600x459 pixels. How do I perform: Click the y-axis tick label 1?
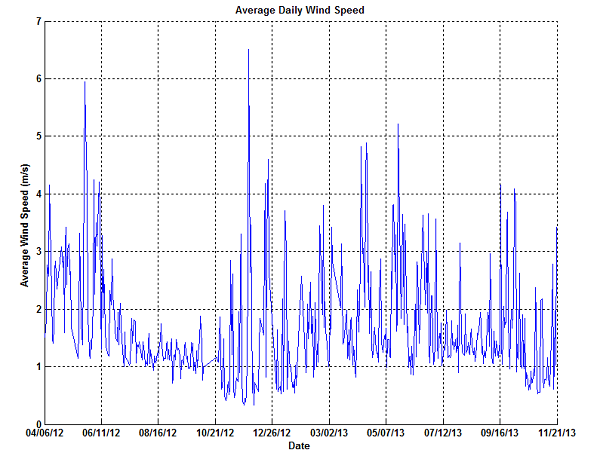click(x=37, y=366)
